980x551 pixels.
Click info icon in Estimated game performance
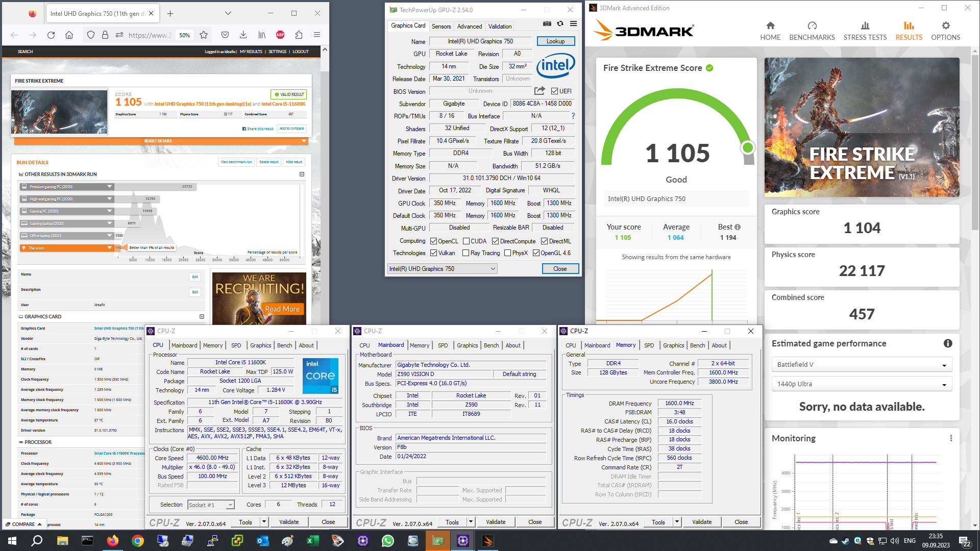click(948, 343)
